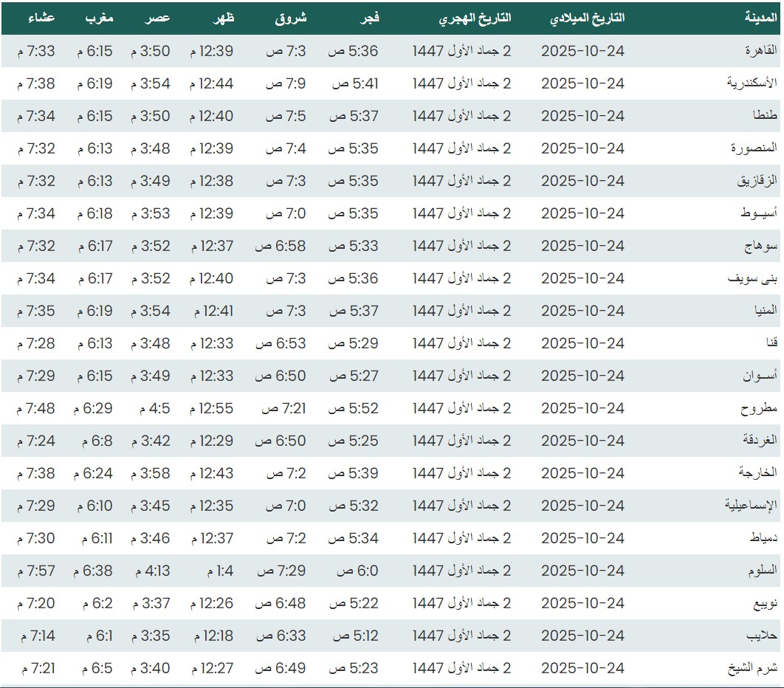Select the Asr time for الغردقة

click(x=151, y=441)
